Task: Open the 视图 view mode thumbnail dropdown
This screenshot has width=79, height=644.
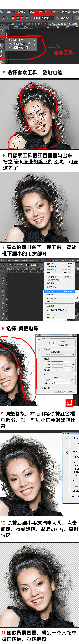Action: point(54,343)
